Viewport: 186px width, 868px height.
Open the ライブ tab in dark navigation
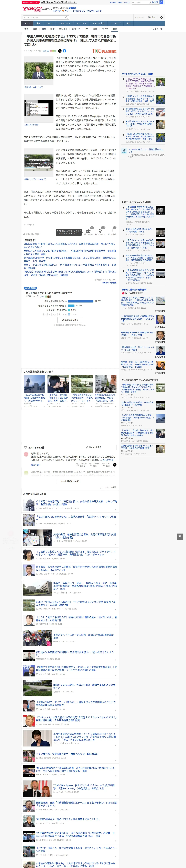coord(49,24)
